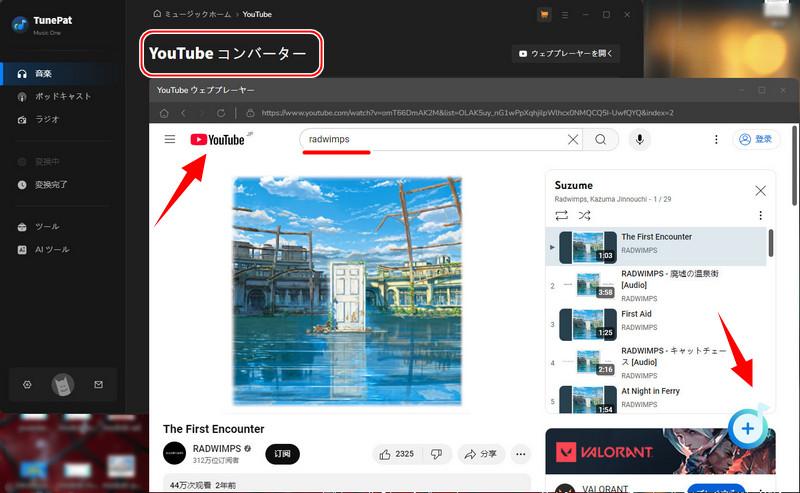
Task: Close the Suzume playlist panel
Action: (x=760, y=191)
